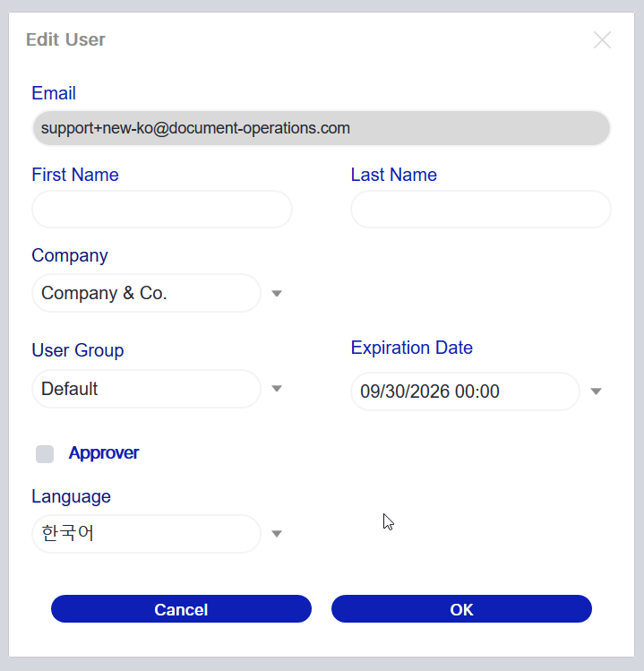
Task: Enable the Approver checkbox
Action: click(x=45, y=454)
